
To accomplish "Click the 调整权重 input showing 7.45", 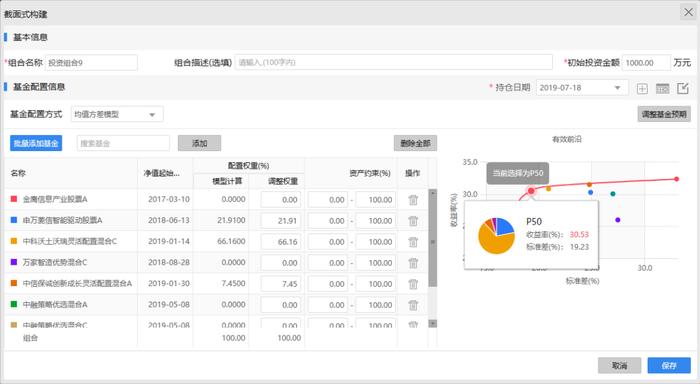I will 281,284.
